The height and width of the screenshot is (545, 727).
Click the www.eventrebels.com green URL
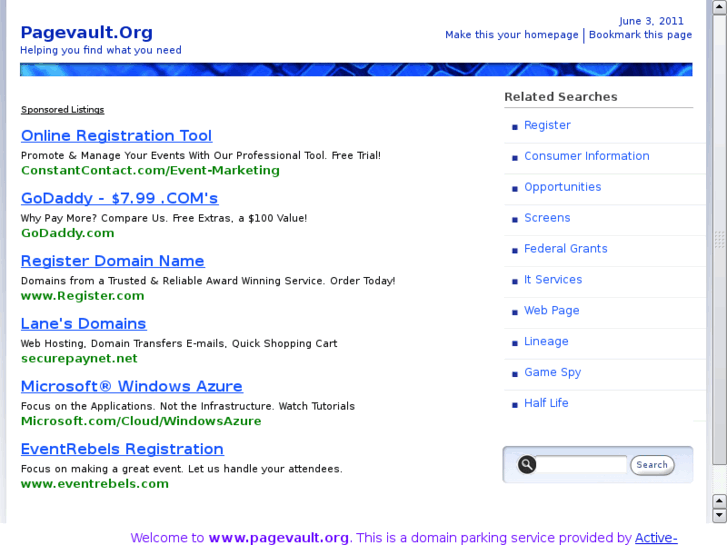(x=95, y=484)
